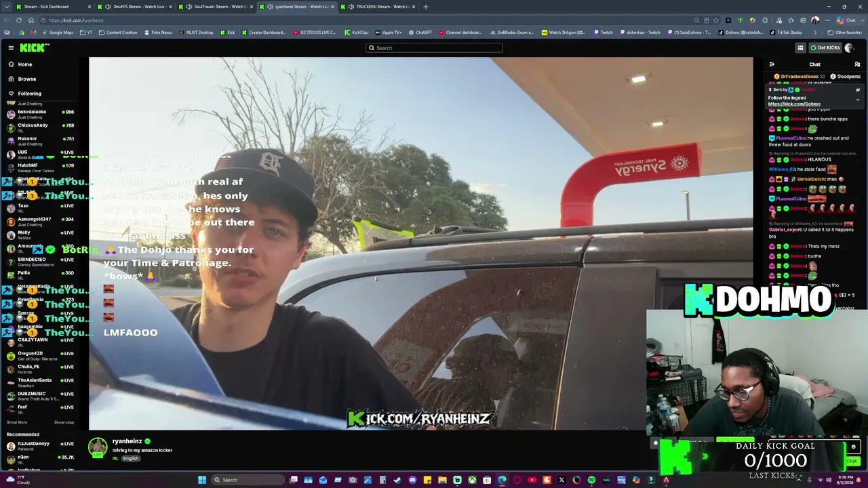
Task: Select DUBZMUSIC channel in sidebar
Action: pyautogui.click(x=41, y=396)
